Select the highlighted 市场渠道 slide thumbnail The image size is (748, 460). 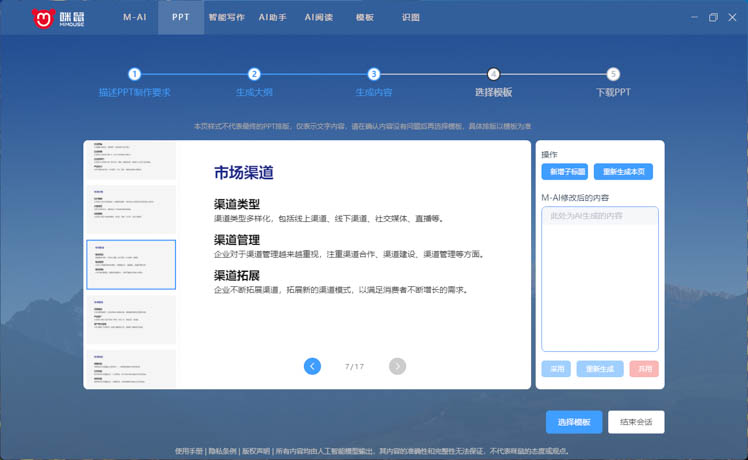pyautogui.click(x=131, y=265)
